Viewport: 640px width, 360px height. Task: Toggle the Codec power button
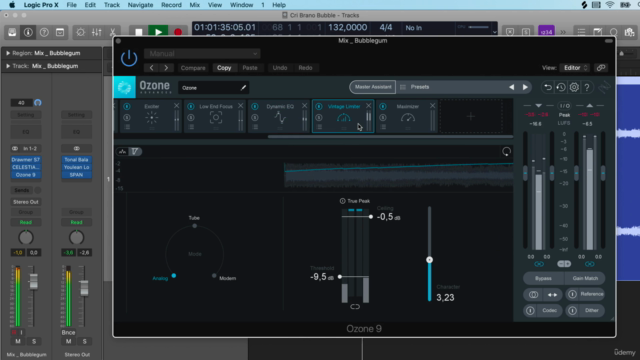click(530, 311)
